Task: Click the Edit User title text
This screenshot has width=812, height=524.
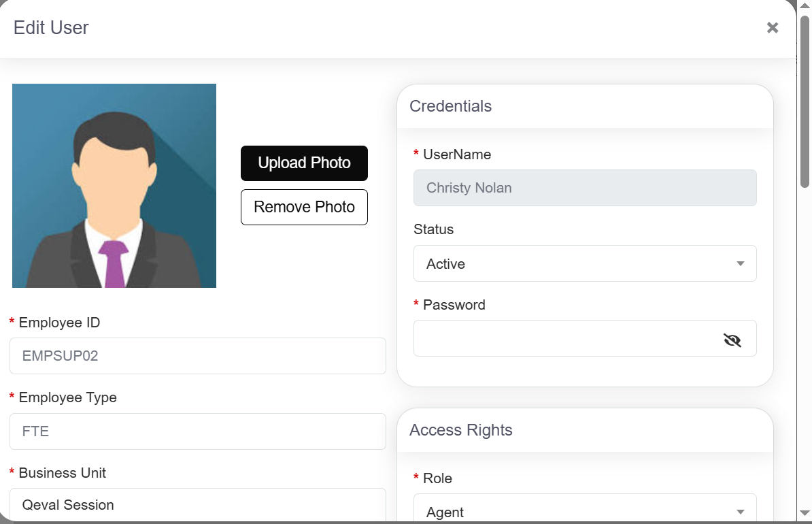Action: 51,28
